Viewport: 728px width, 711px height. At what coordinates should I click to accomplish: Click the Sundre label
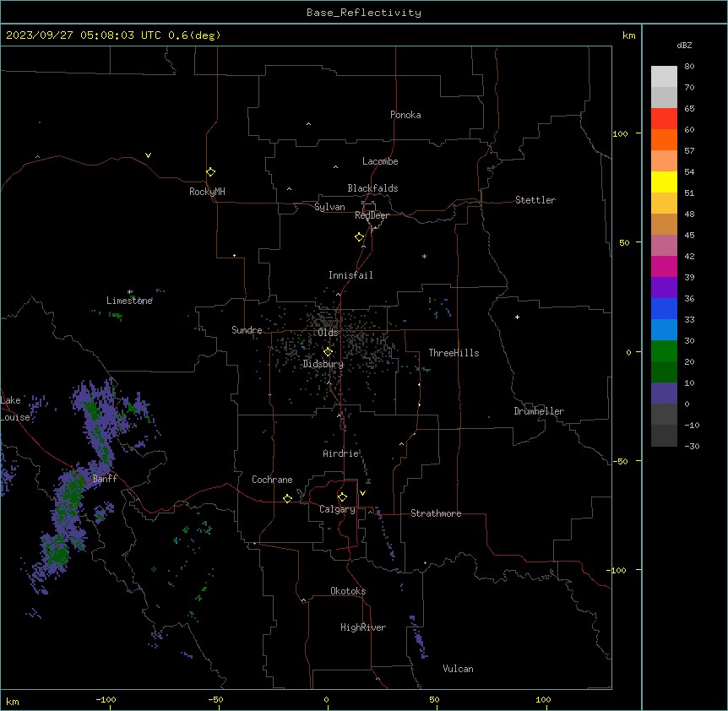point(247,330)
